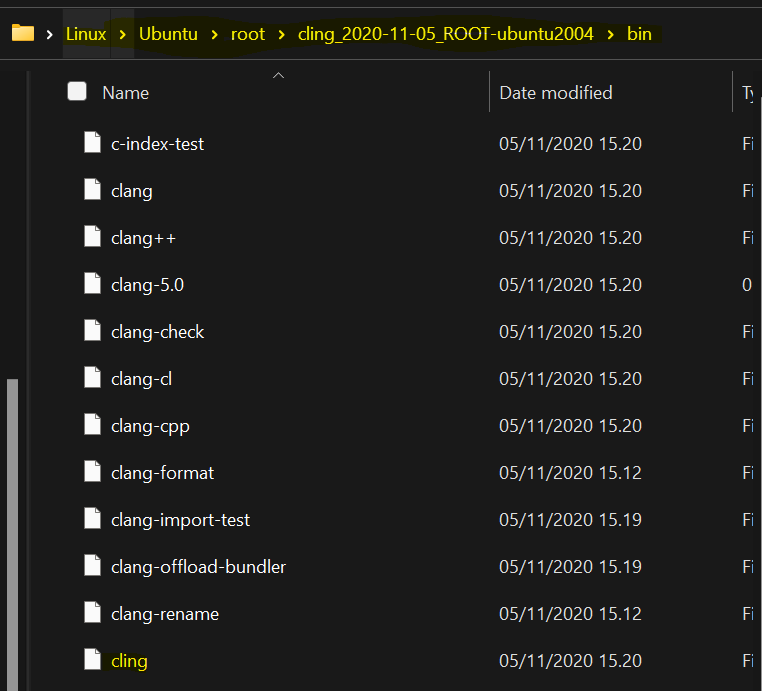Select the file icon beside clang-cpp
The image size is (762, 691).
(x=92, y=425)
